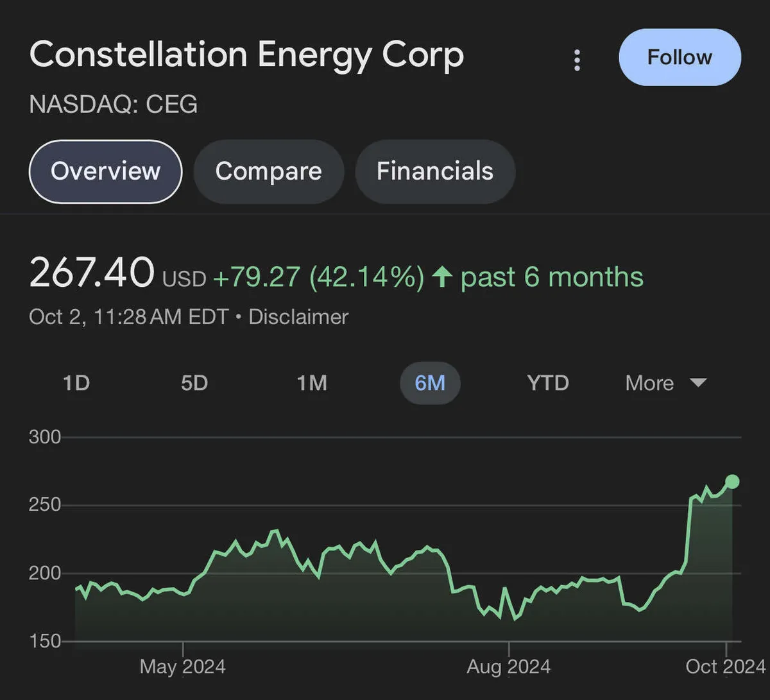This screenshot has height=700, width=770.
Task: Click the Follow button
Action: (x=680, y=57)
